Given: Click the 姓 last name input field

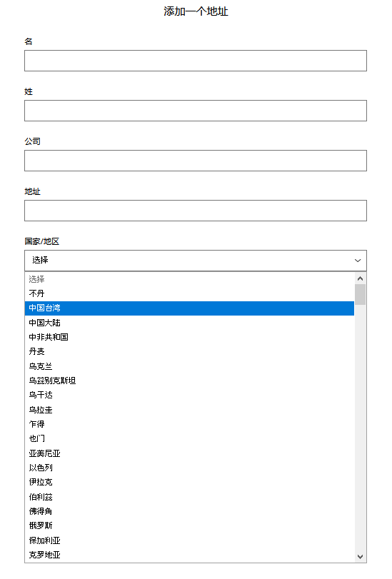Looking at the screenshot, I should 196,111.
